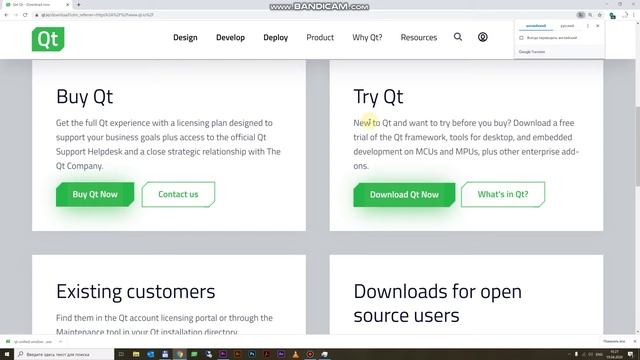Open the Deploy menu
This screenshot has height=360, width=640.
click(x=276, y=38)
